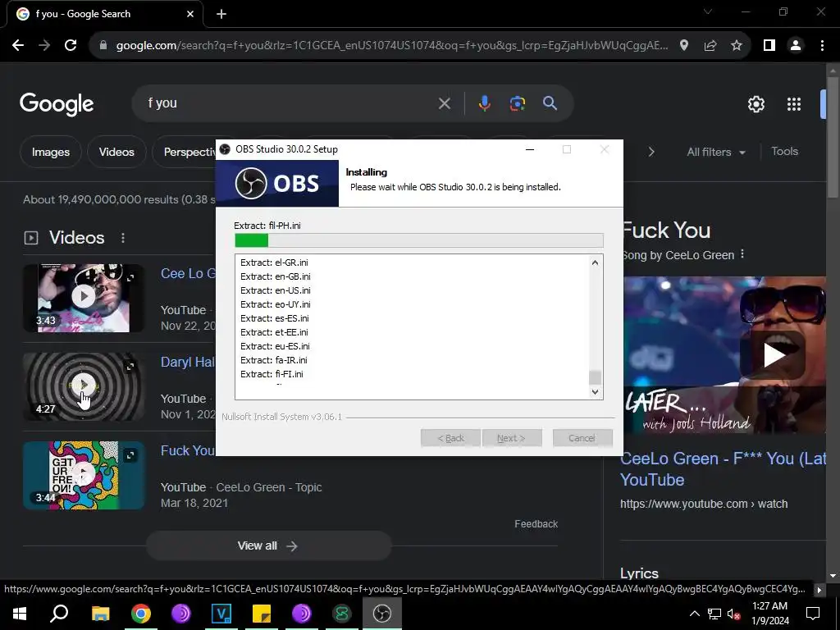
Task: Click the magnifier search button
Action: [550, 103]
